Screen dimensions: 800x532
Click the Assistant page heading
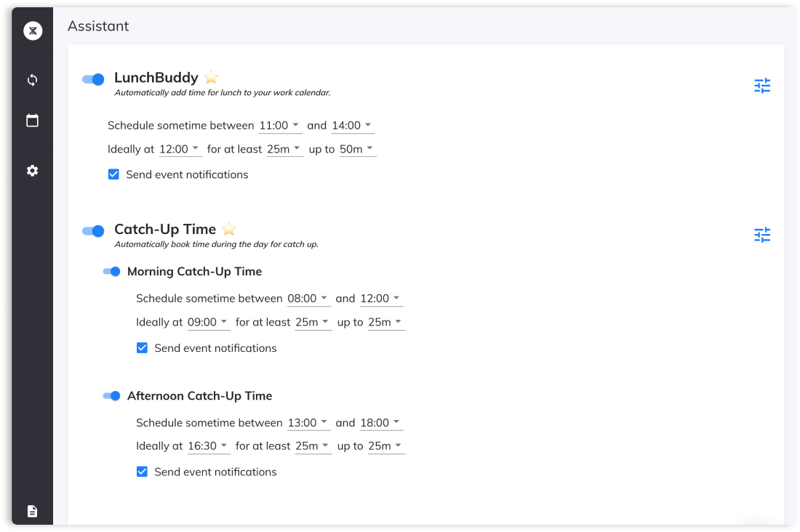click(x=97, y=25)
